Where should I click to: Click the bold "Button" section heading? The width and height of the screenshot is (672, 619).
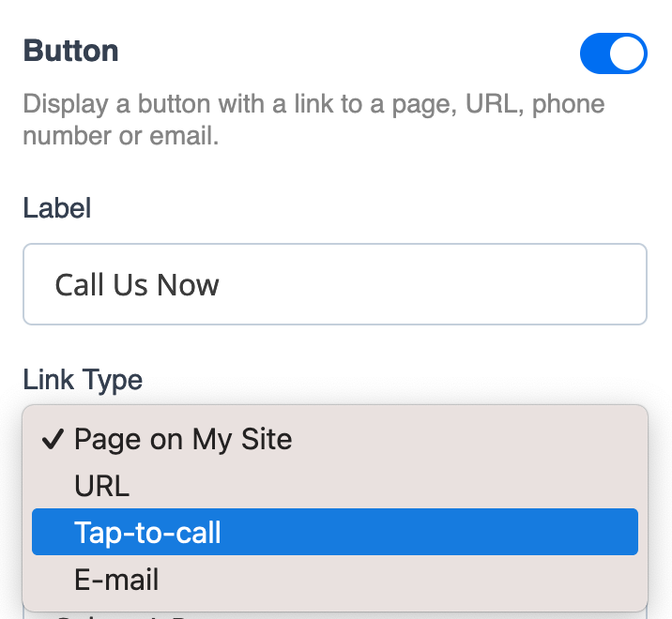(x=70, y=51)
